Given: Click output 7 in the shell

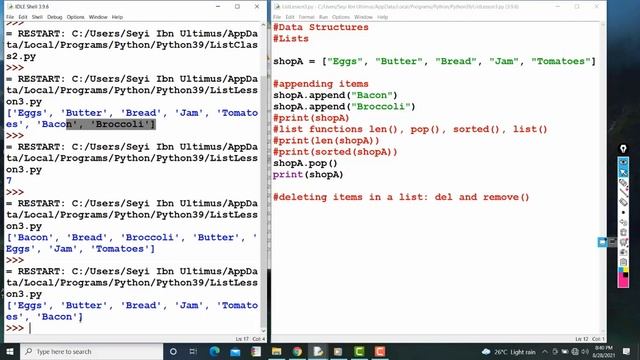Looking at the screenshot, I should [9, 180].
